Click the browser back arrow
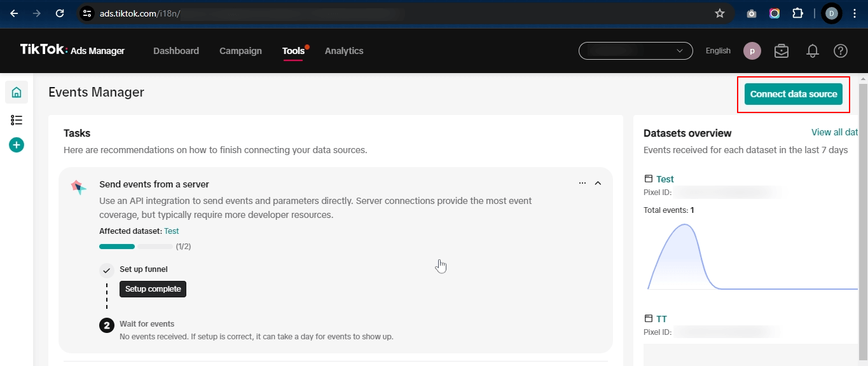Viewport: 868px width, 366px height. (14, 13)
